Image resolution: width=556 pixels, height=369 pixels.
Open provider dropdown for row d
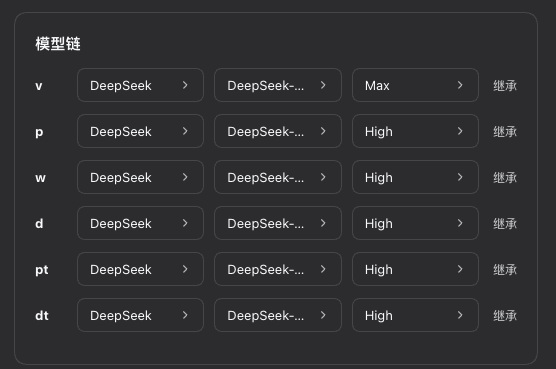(x=140, y=223)
